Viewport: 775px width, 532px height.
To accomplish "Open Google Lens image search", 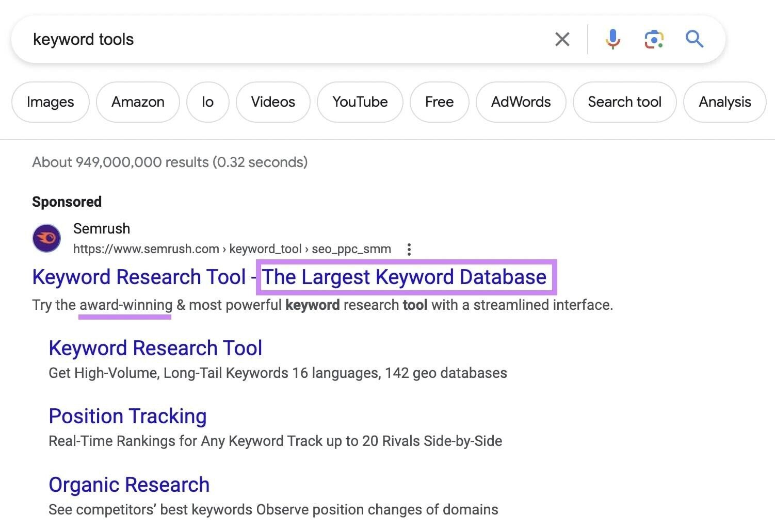I will pos(653,39).
